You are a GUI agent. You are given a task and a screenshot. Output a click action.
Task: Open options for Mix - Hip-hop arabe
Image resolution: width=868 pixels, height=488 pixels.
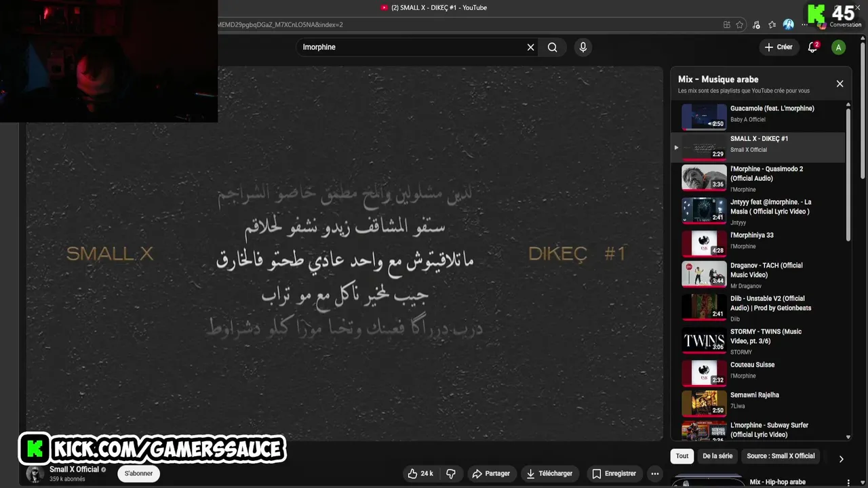pos(848,483)
